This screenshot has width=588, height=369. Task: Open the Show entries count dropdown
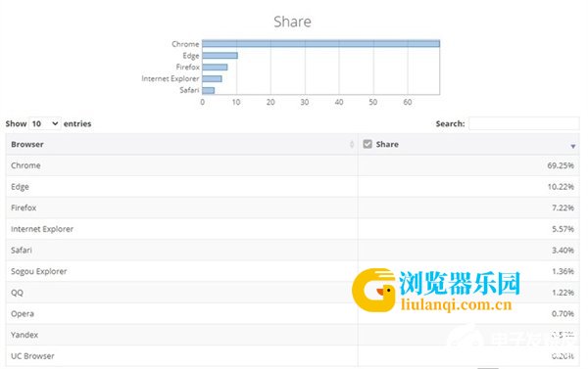45,123
